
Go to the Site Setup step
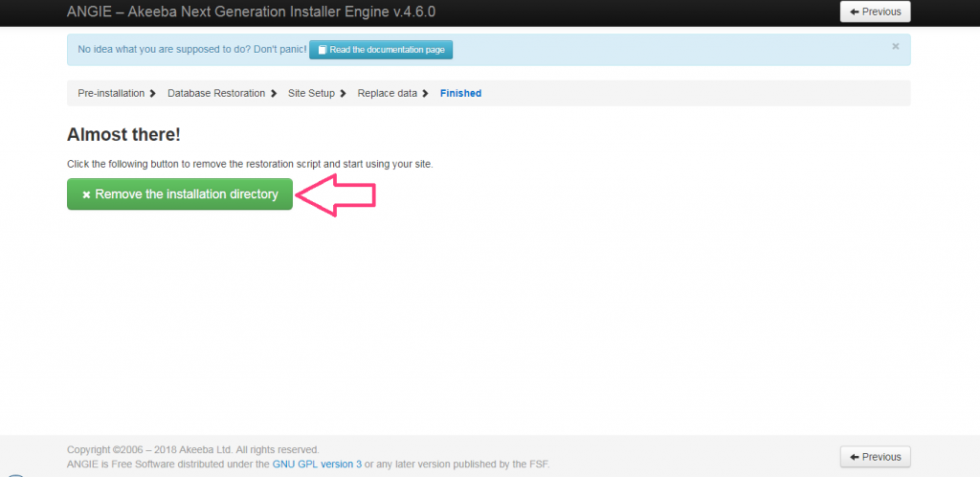coord(311,93)
